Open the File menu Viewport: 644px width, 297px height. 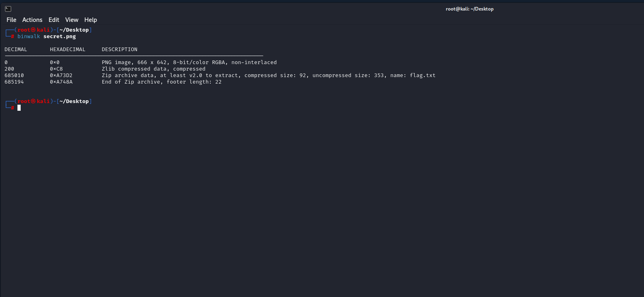(11, 20)
